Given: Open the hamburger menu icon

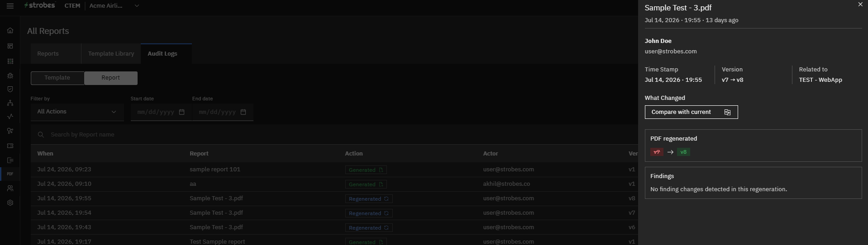Looking at the screenshot, I should (10, 6).
